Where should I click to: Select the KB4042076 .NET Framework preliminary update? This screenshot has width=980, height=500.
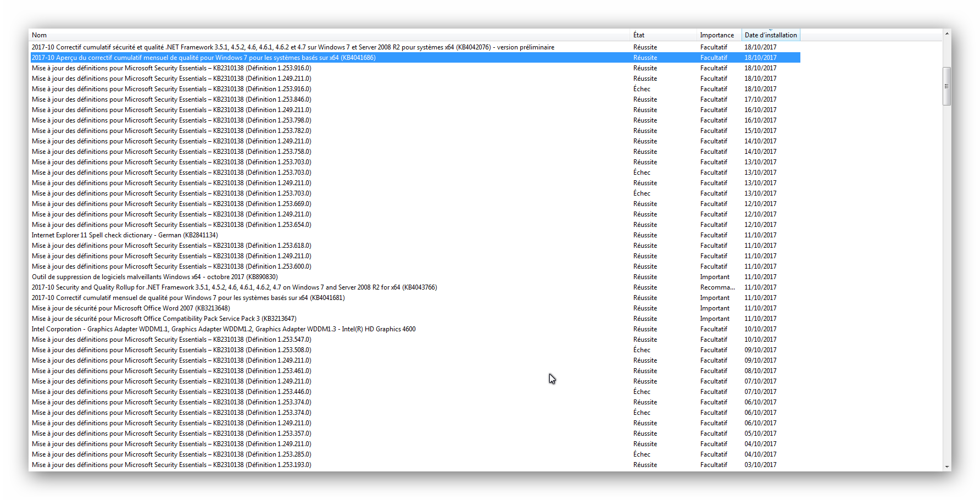(293, 47)
